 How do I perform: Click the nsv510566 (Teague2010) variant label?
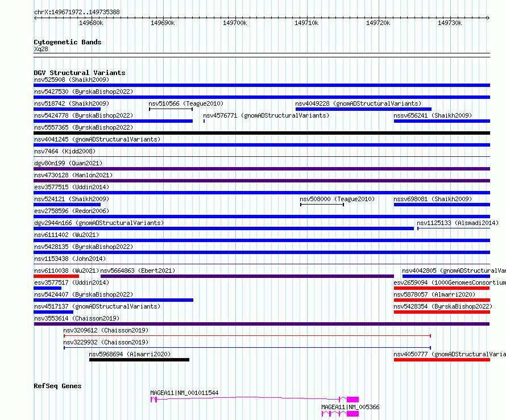[x=186, y=103]
